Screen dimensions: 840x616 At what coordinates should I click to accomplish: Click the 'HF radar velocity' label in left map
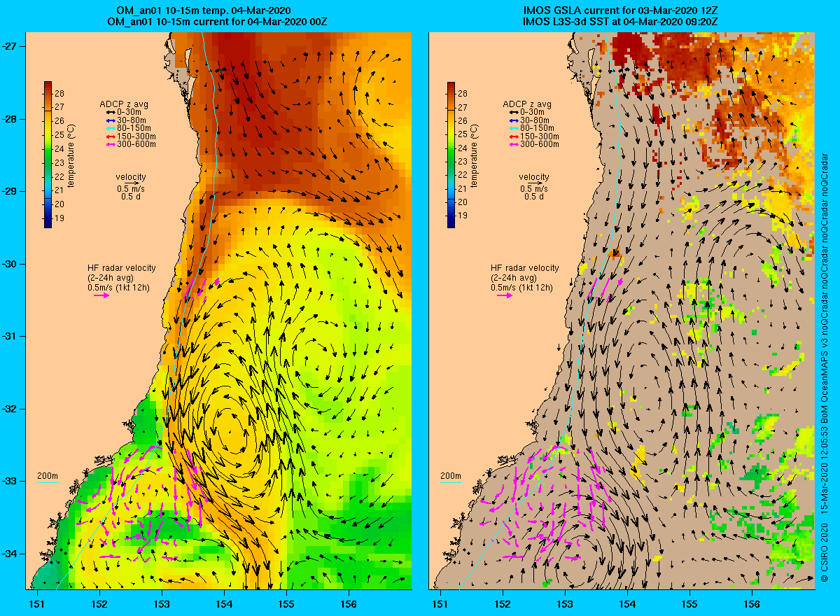pos(122,268)
